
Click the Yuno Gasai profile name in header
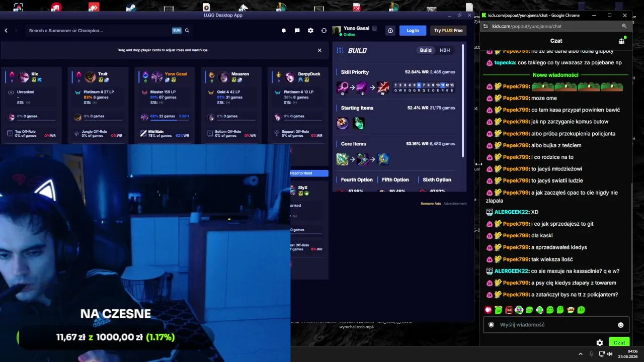coord(356,28)
